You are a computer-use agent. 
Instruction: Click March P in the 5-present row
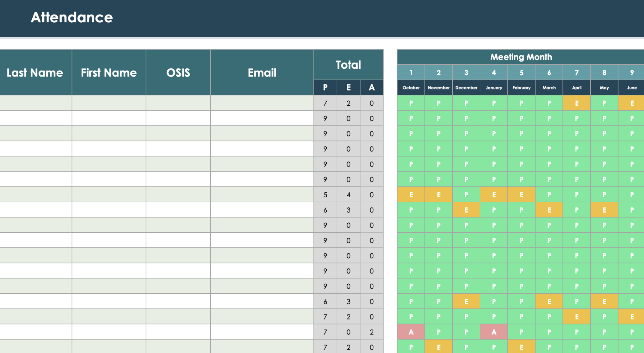pyautogui.click(x=549, y=195)
